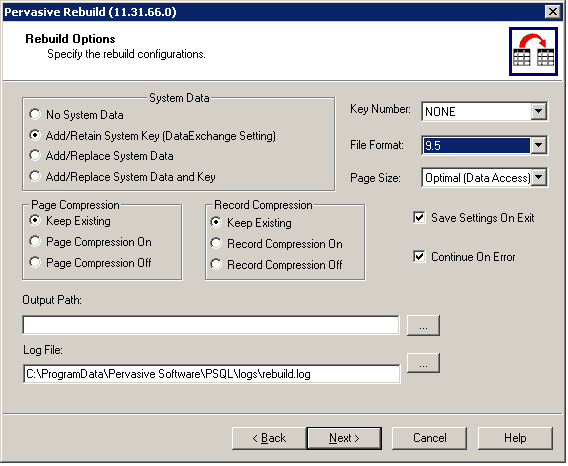Click the Log File path field
Image resolution: width=568 pixels, height=466 pixels.
[212, 374]
